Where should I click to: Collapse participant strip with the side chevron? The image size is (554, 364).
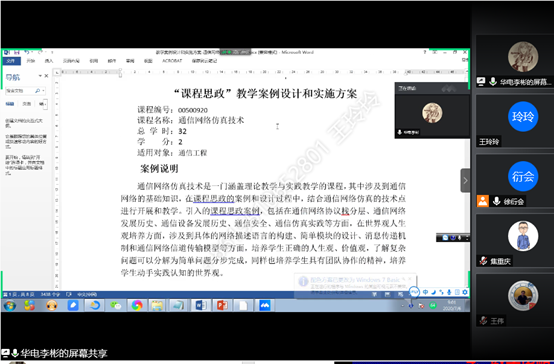point(465,181)
